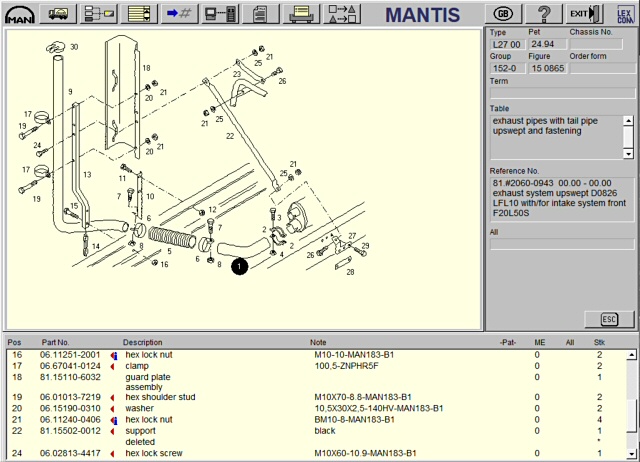Click the Group field 152-0
Screen dimensions: 640x462
click(x=507, y=68)
